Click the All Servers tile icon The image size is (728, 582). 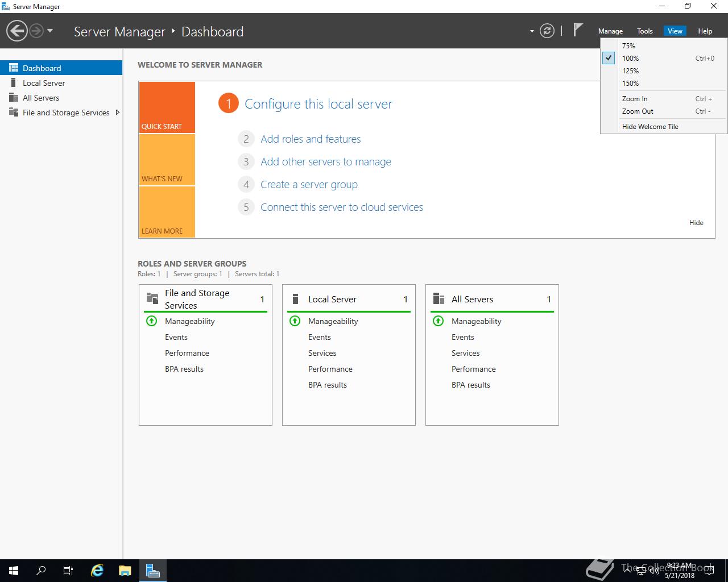tap(439, 299)
